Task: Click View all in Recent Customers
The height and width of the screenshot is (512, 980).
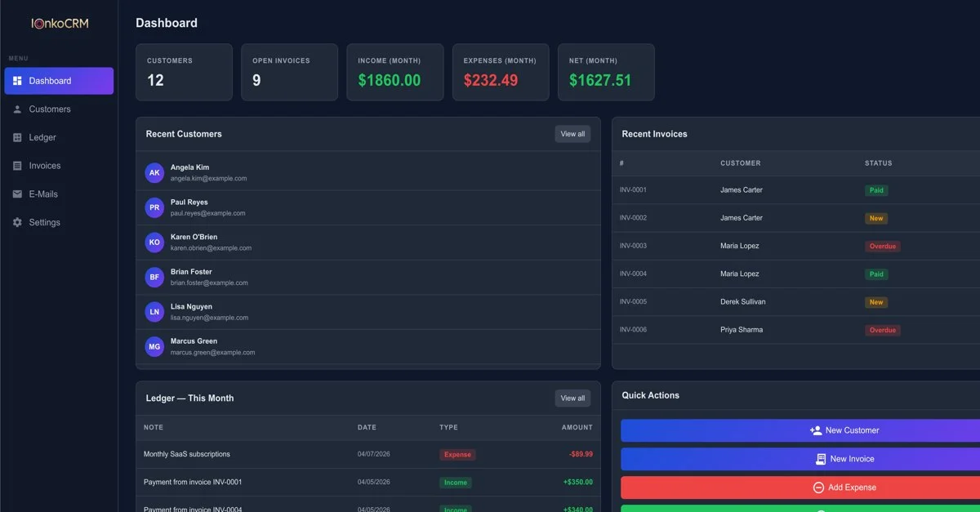Action: (x=572, y=134)
